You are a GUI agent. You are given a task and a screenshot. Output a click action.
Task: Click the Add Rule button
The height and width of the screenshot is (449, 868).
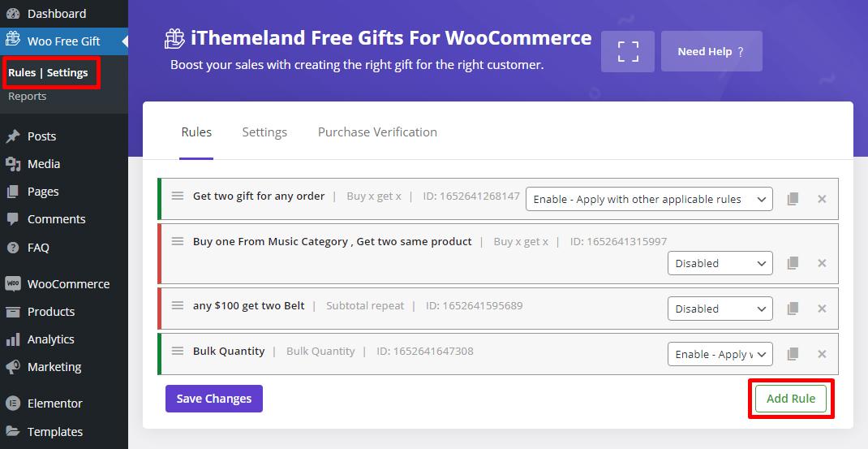[790, 399]
